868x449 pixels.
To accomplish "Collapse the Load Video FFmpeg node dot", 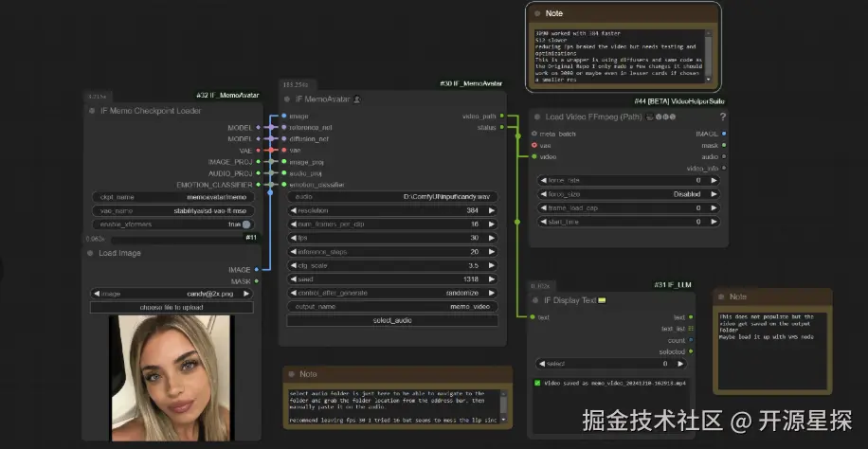I will tap(537, 117).
